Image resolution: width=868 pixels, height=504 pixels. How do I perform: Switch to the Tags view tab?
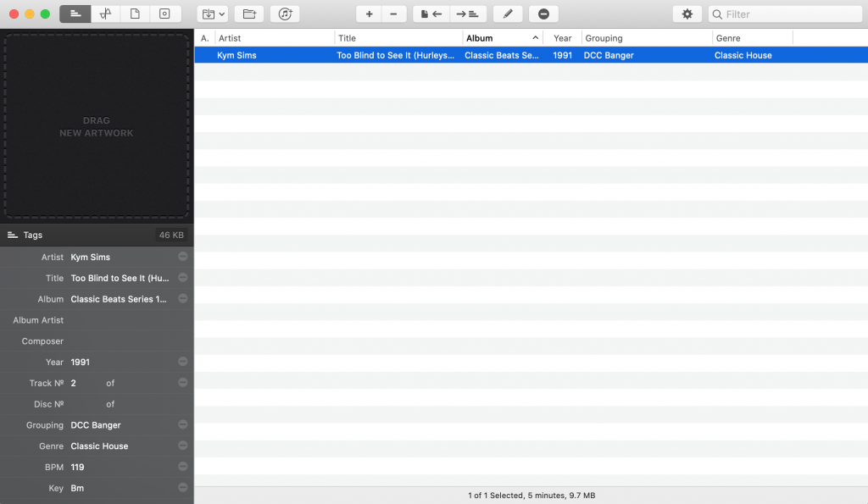[x=75, y=14]
